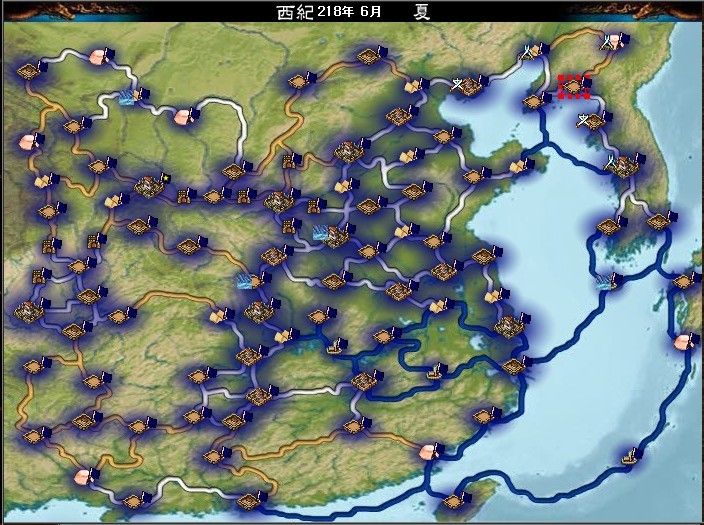Select the city inside the red dashed box
The height and width of the screenshot is (525, 704).
tap(573, 86)
